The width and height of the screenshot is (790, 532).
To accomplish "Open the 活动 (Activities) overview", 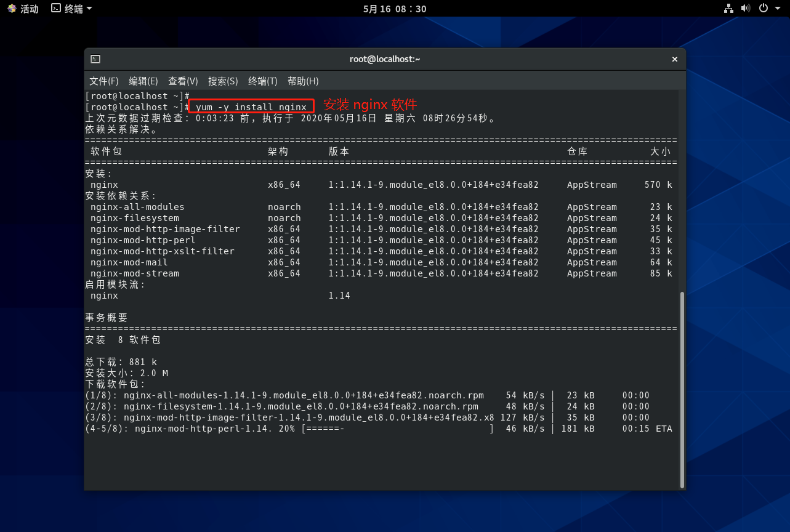I will click(23, 9).
